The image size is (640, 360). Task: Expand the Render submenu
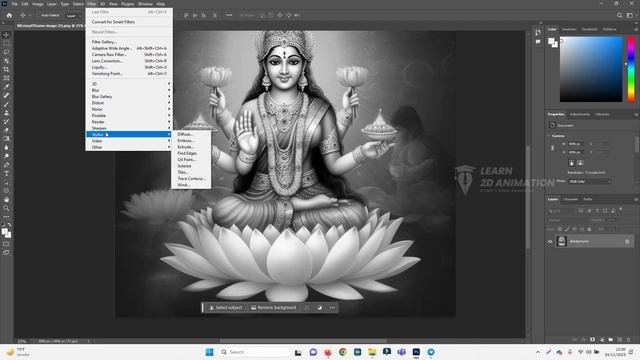(x=129, y=122)
